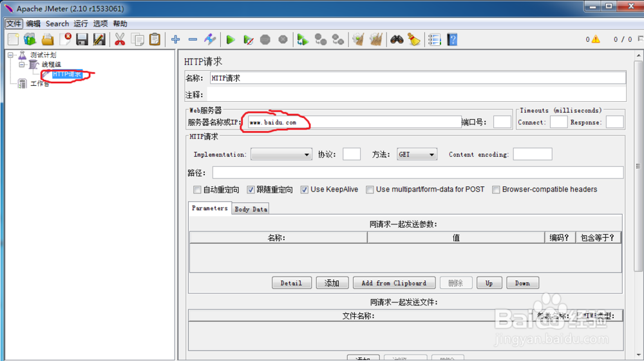Switch to the Parameters tab

(210, 208)
